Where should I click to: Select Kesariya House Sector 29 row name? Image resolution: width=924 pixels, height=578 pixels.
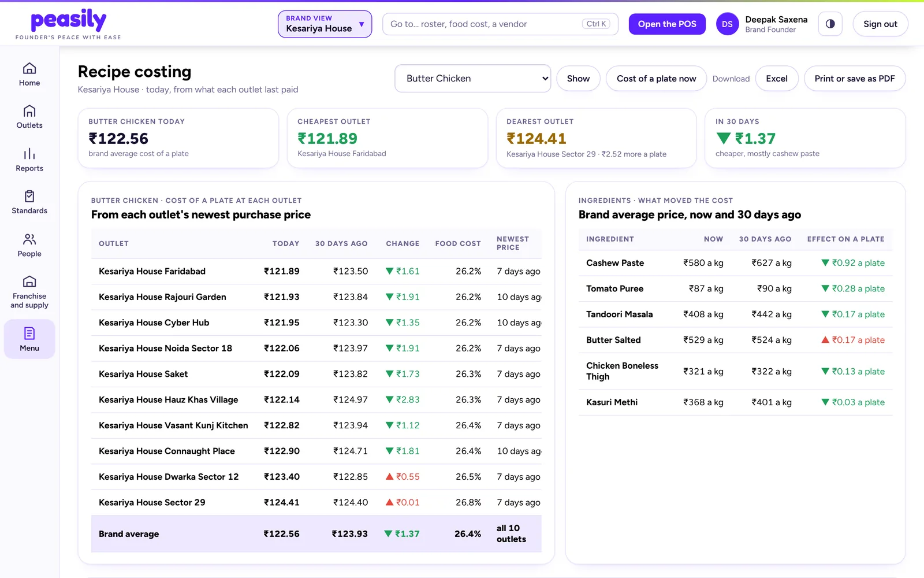pyautogui.click(x=152, y=503)
